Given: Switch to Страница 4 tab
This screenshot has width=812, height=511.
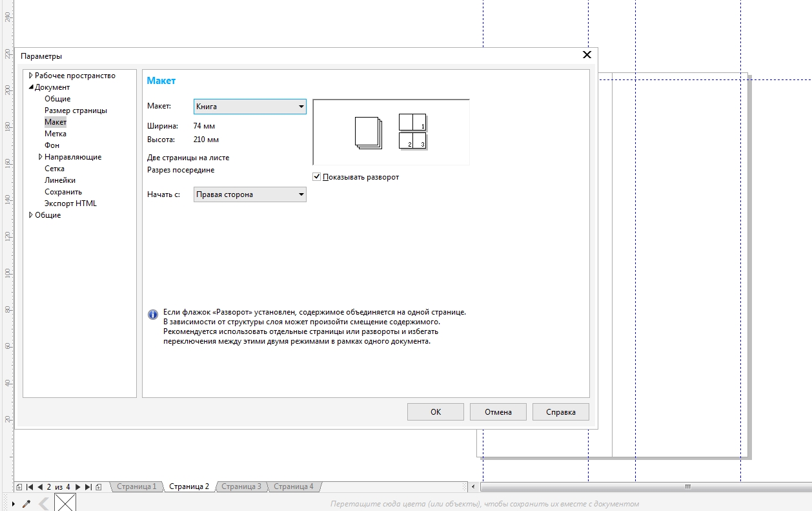Looking at the screenshot, I should click(x=294, y=486).
